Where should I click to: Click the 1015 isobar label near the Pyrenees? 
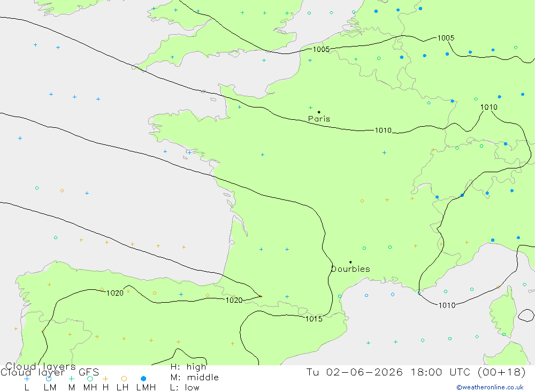314,319
